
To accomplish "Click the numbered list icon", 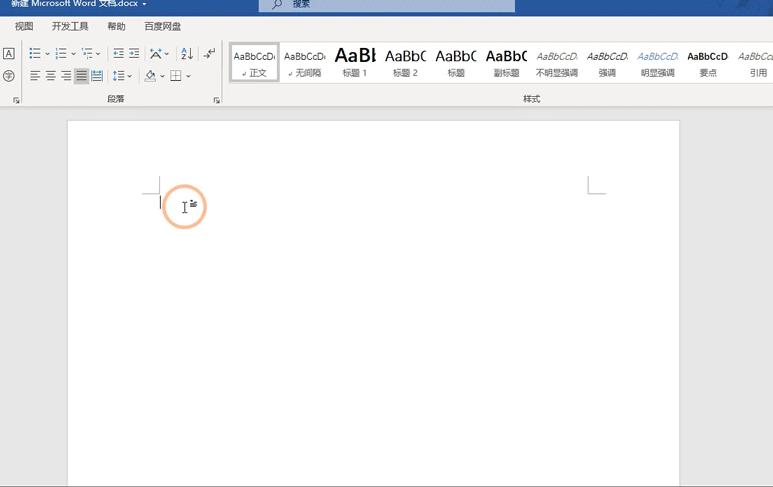I will tap(61, 54).
